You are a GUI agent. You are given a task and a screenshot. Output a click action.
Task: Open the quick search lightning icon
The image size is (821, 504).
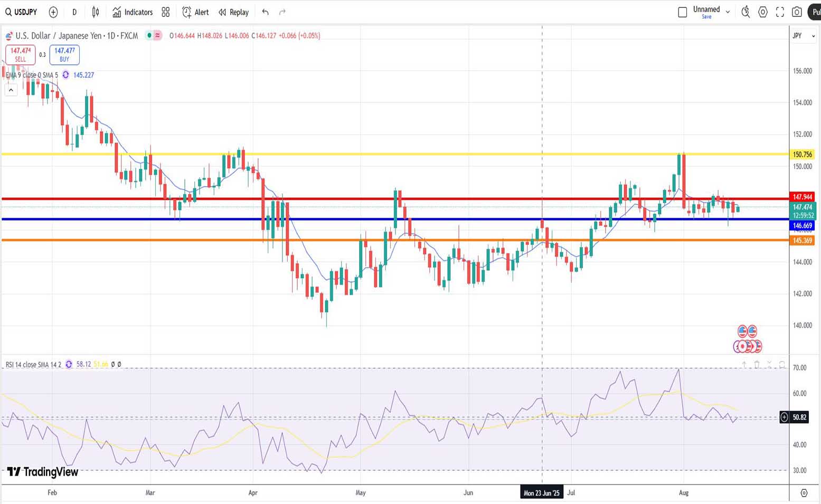(745, 12)
